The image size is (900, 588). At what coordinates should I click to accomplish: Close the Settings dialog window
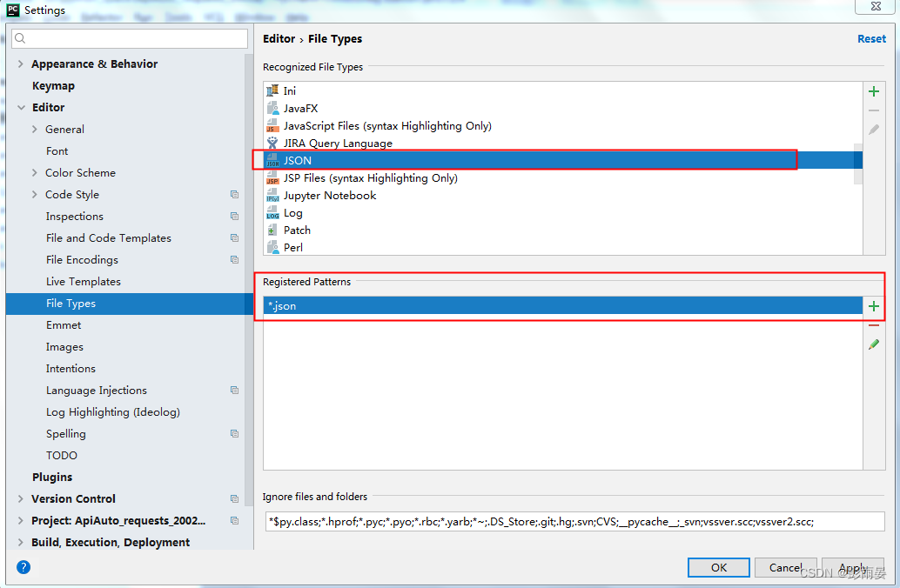pyautogui.click(x=876, y=6)
